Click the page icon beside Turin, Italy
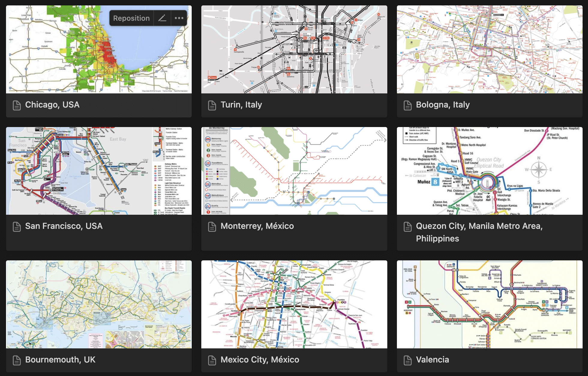 pos(212,105)
